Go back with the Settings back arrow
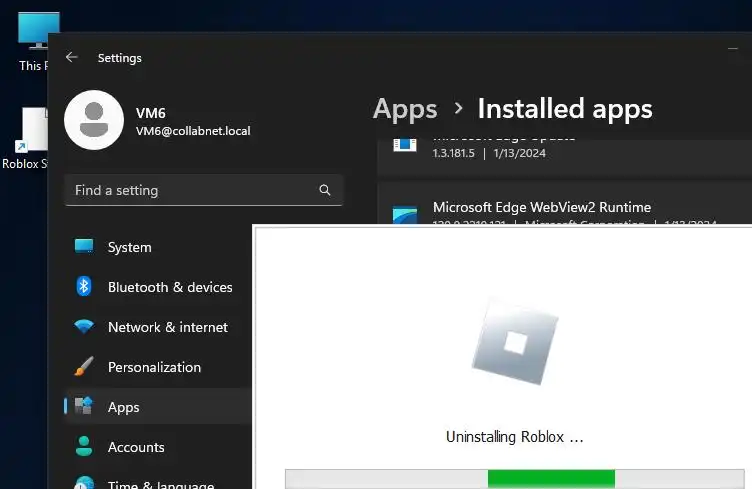This screenshot has width=752, height=489. point(71,58)
